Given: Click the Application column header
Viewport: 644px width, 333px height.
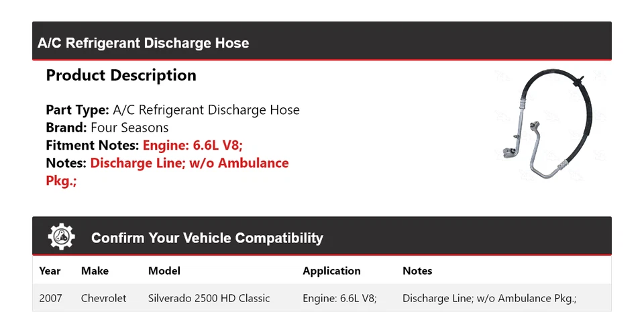Looking at the screenshot, I should pos(331,271).
